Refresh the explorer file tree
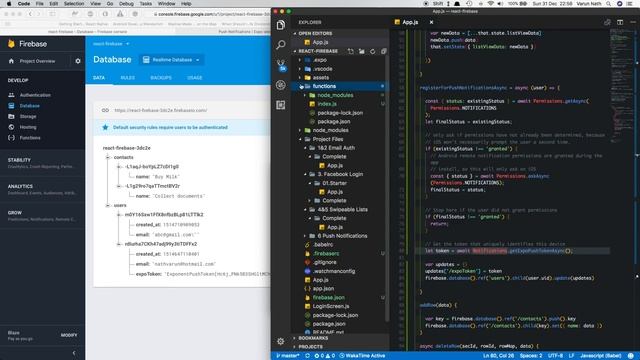 372,51
